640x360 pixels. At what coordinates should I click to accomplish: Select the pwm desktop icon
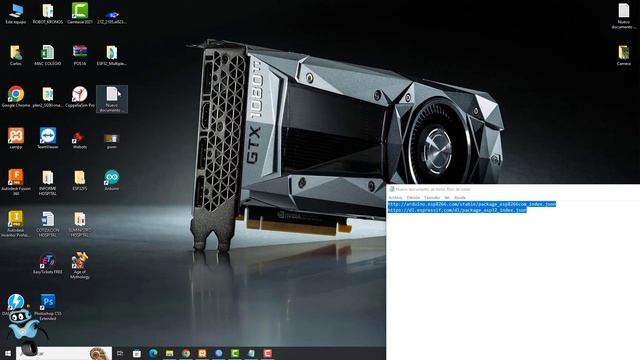pyautogui.click(x=111, y=140)
